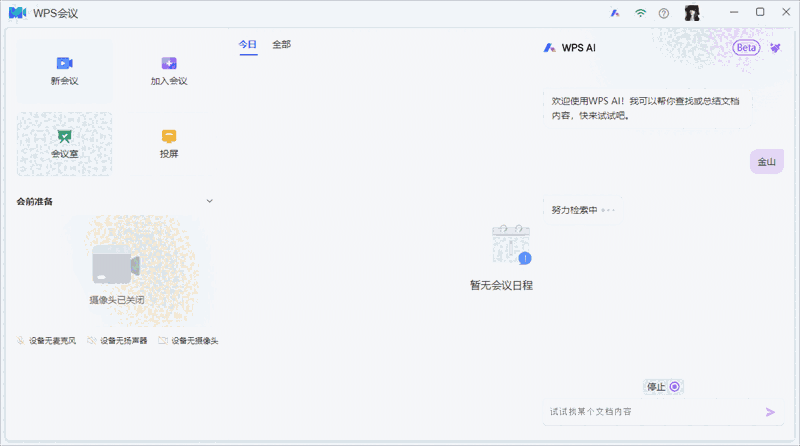Check the network signal status icon
Viewport: 800px width, 446px height.
coord(640,13)
